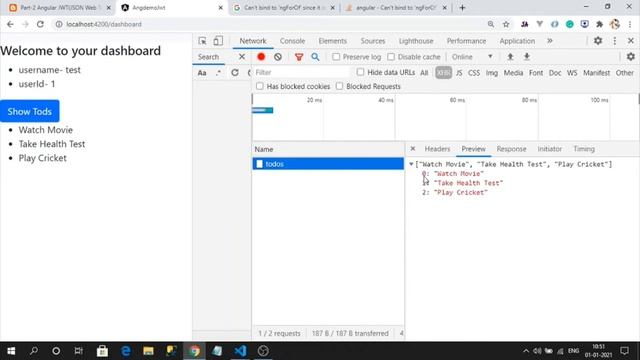Toggle the network filter funnel icon

tap(299, 57)
